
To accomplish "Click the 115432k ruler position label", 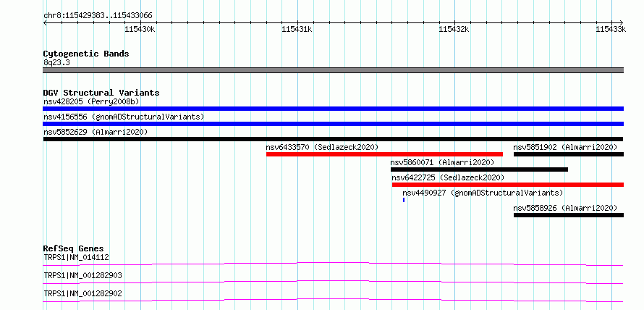I will click(454, 29).
